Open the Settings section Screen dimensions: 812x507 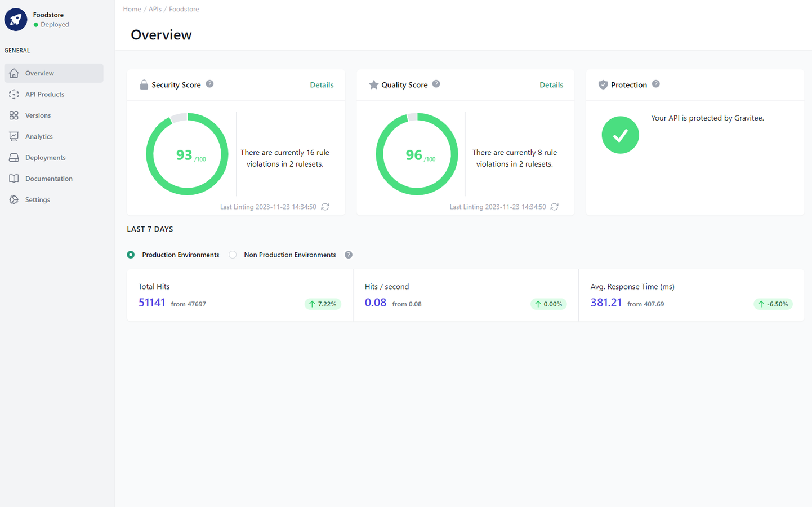(x=37, y=199)
